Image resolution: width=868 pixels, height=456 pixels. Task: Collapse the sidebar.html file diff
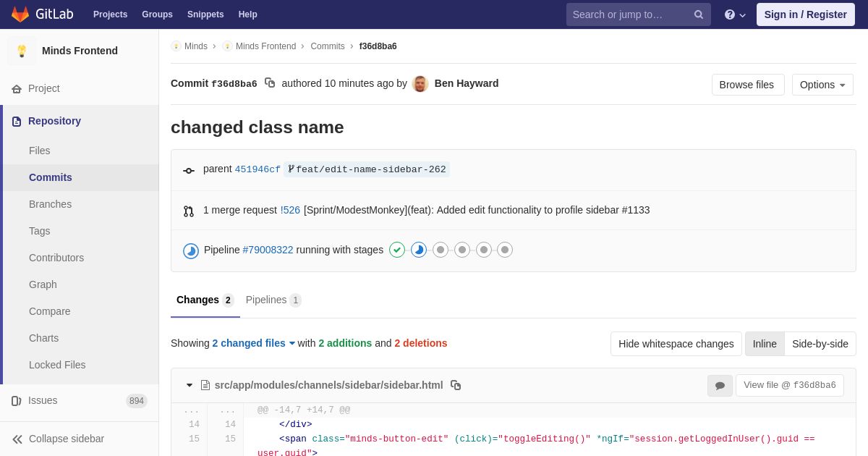(x=190, y=385)
